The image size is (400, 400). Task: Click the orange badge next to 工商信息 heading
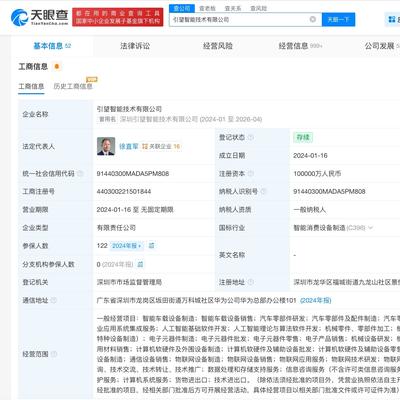click(x=57, y=67)
